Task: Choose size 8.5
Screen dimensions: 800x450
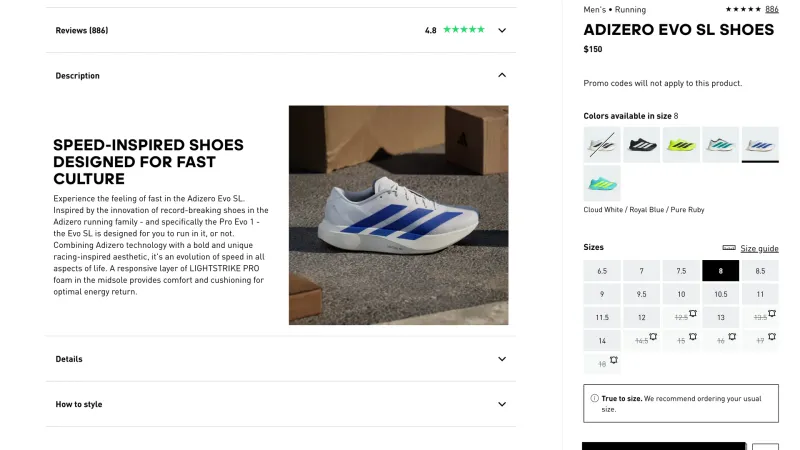Action: pos(760,271)
